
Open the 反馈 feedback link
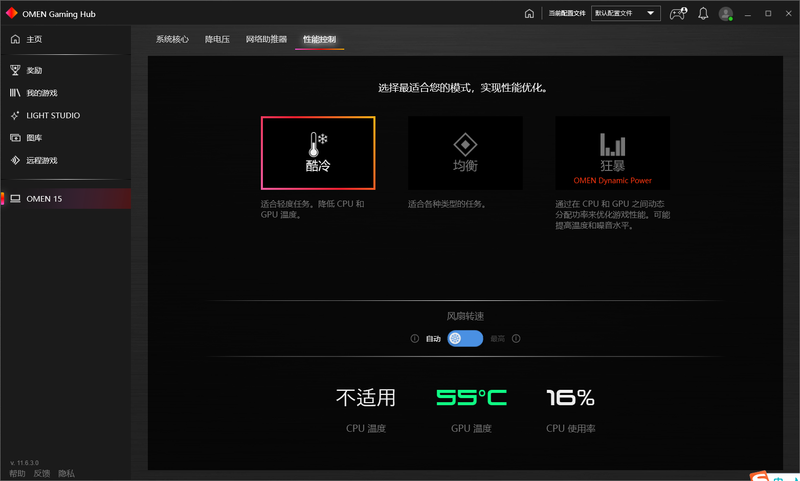(x=42, y=474)
